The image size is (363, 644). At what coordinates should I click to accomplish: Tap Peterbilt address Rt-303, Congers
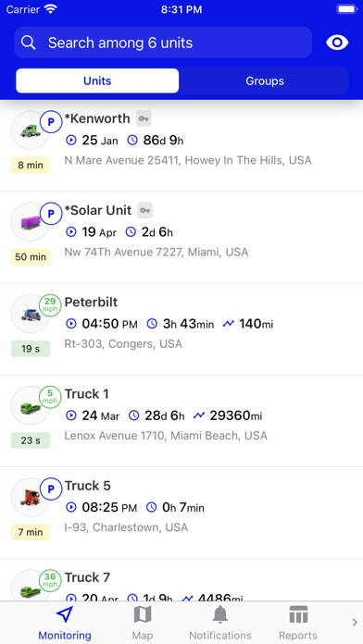[x=123, y=344]
